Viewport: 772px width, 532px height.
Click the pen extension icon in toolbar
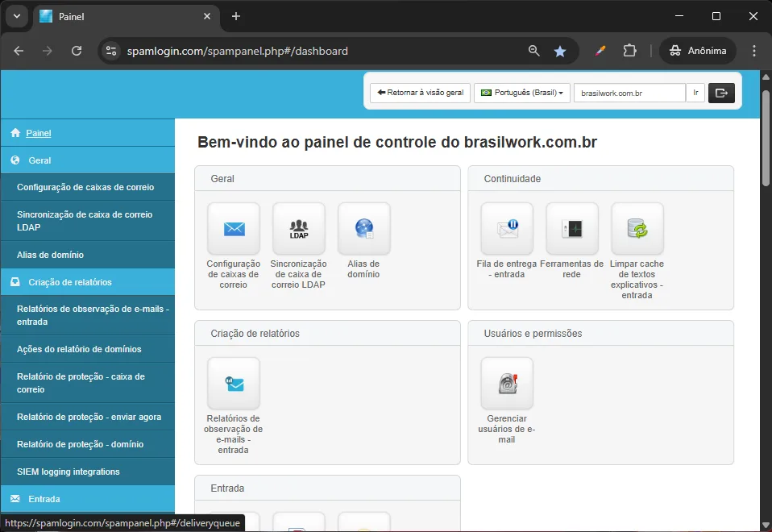point(600,51)
